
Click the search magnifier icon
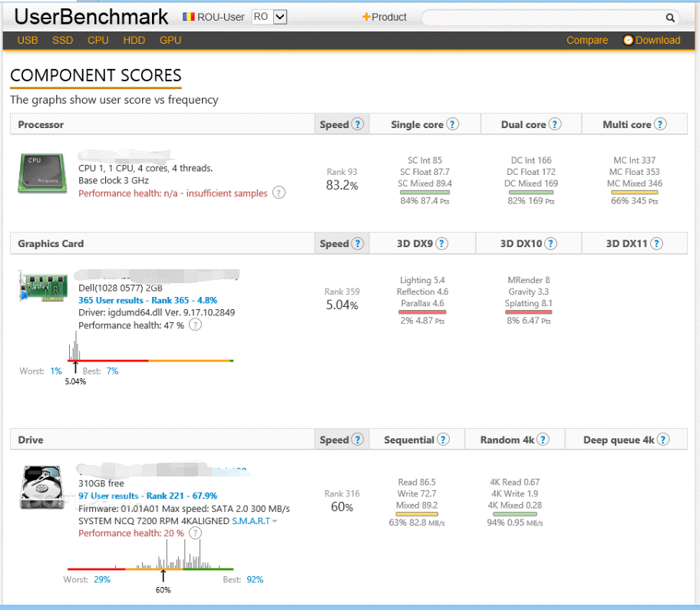tap(670, 18)
